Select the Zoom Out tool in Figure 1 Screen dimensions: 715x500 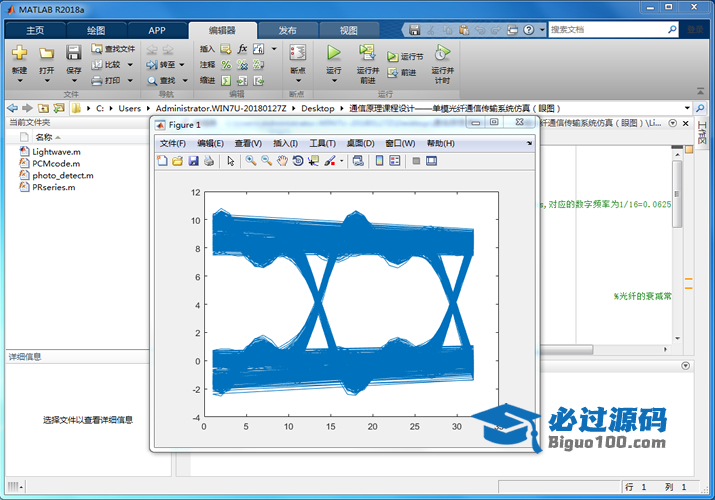click(x=267, y=160)
